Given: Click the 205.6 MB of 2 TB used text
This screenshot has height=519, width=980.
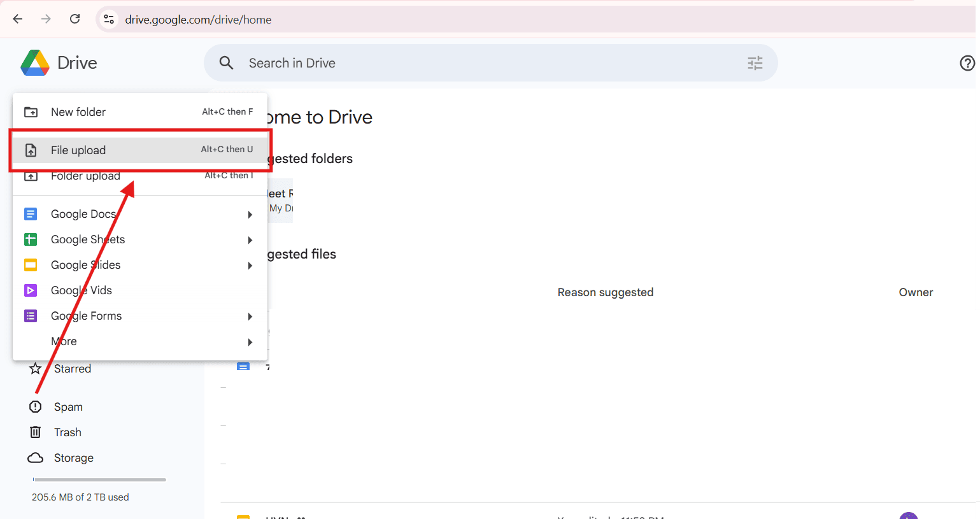Looking at the screenshot, I should [x=80, y=497].
